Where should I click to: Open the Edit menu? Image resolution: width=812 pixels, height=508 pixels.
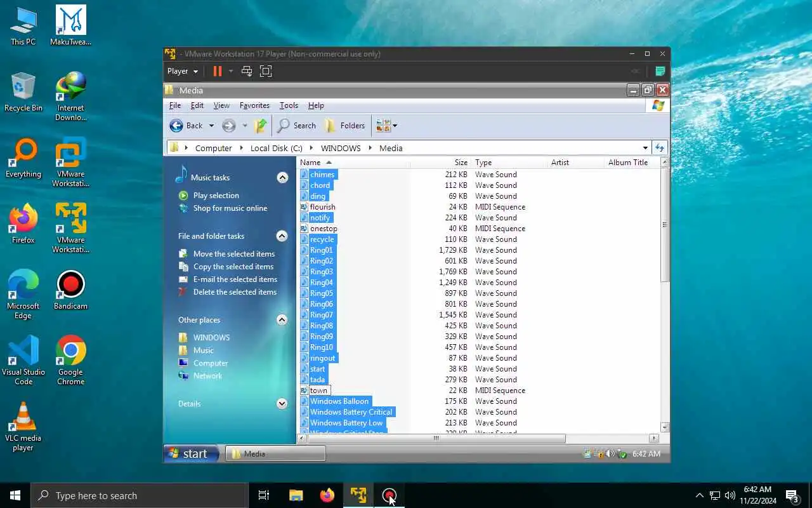pyautogui.click(x=197, y=105)
